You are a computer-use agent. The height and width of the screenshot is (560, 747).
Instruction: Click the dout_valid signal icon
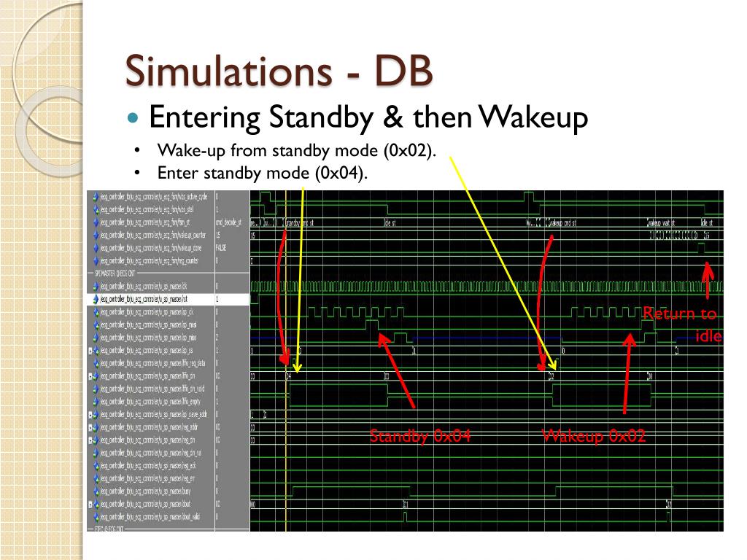96,517
